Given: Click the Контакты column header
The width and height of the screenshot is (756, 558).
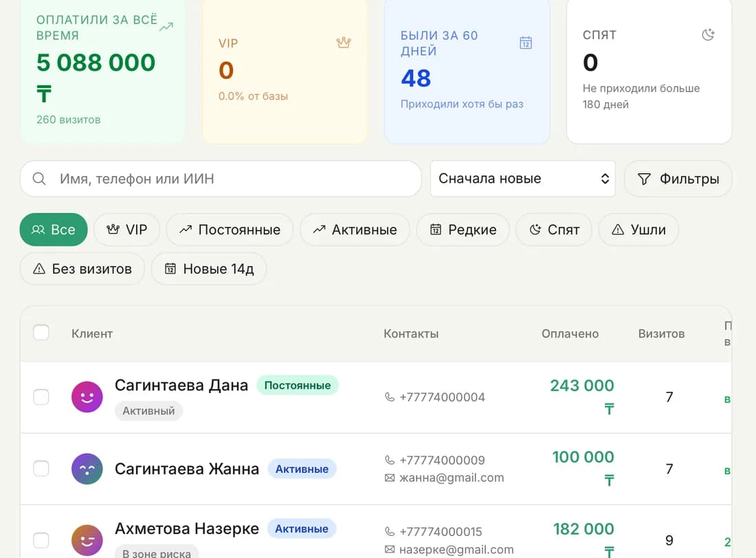Looking at the screenshot, I should (x=411, y=334).
